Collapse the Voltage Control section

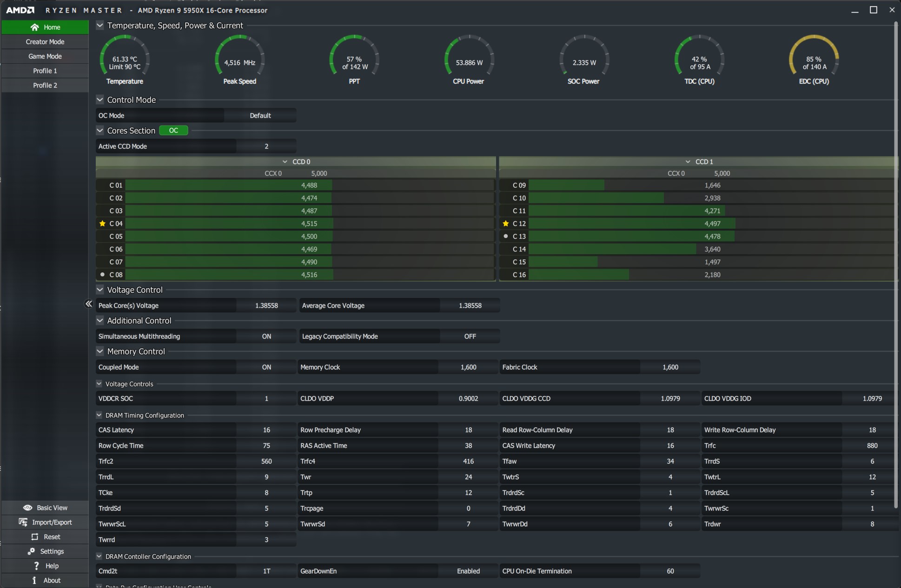100,289
